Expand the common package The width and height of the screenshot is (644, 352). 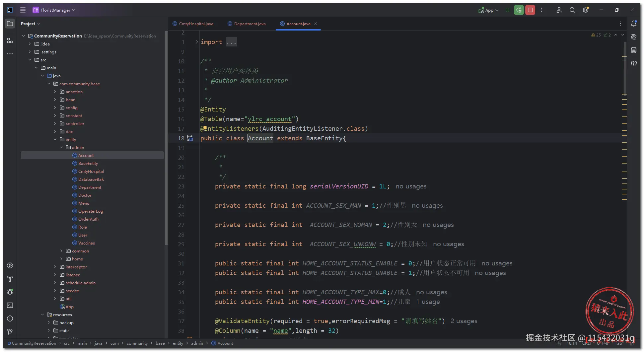[x=61, y=251]
